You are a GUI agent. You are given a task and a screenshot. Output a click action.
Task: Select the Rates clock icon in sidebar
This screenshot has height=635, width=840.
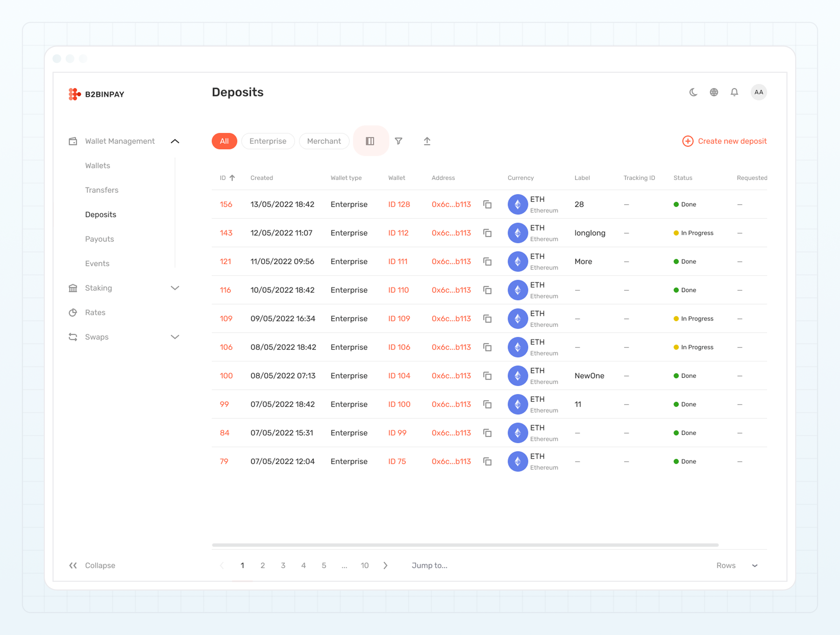(x=73, y=312)
